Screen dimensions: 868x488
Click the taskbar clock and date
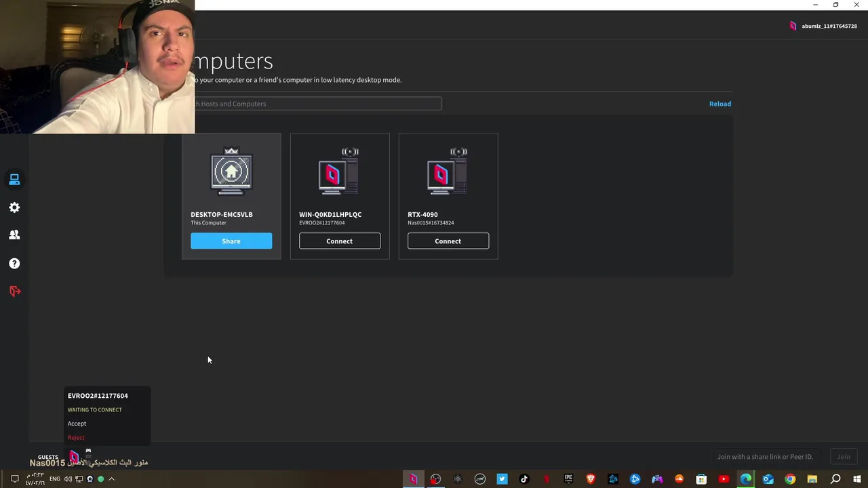pos(35,479)
